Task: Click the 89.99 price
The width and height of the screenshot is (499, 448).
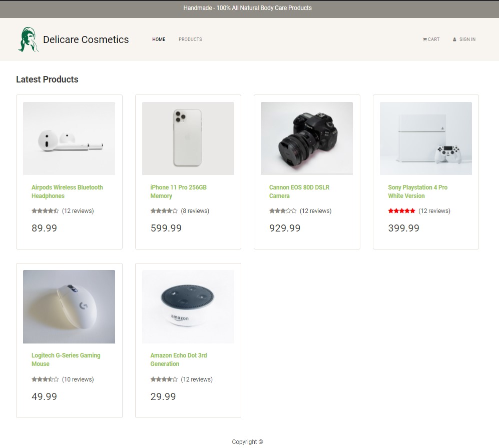Action: pos(44,228)
